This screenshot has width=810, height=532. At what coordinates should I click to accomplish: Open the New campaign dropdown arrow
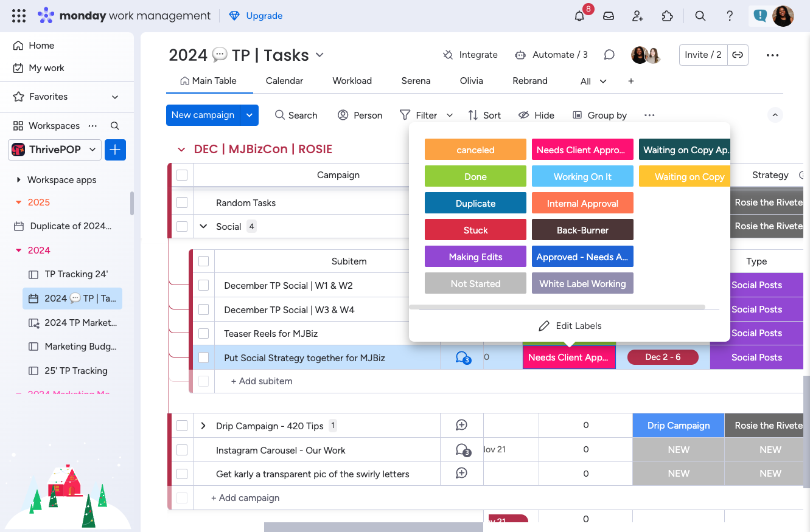coord(250,116)
